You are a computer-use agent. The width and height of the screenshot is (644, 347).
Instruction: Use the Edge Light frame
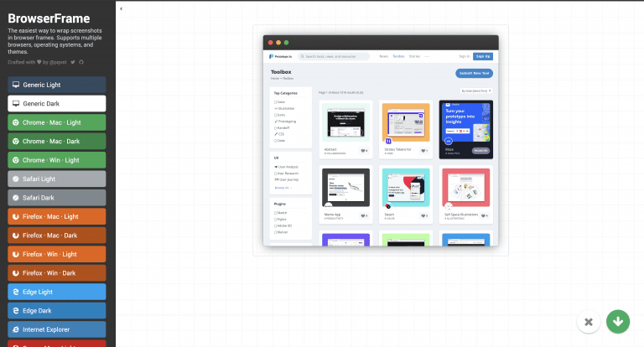pyautogui.click(x=57, y=292)
